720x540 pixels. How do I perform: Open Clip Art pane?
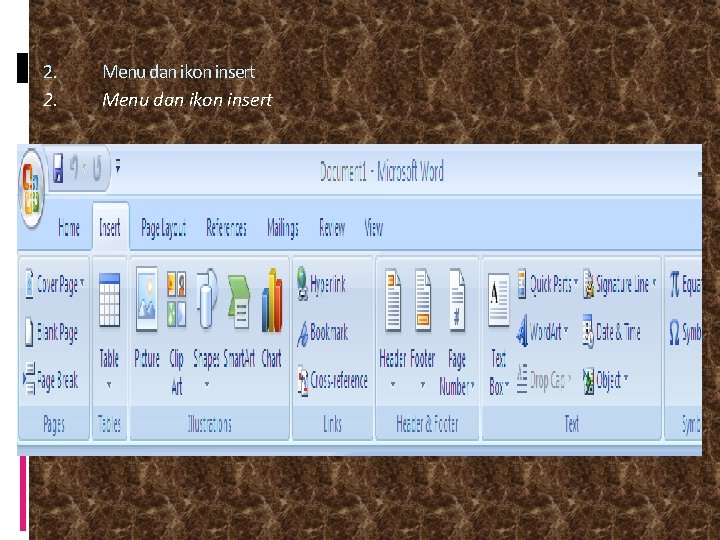[x=177, y=331]
